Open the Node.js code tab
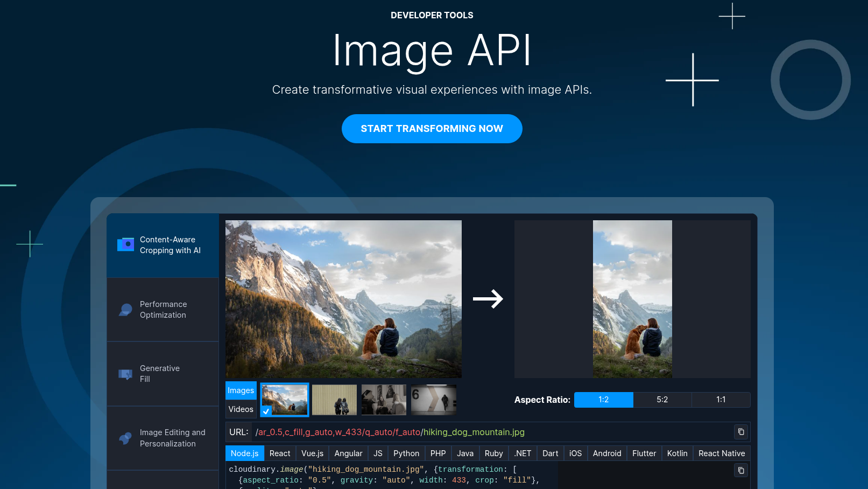 [x=245, y=453]
